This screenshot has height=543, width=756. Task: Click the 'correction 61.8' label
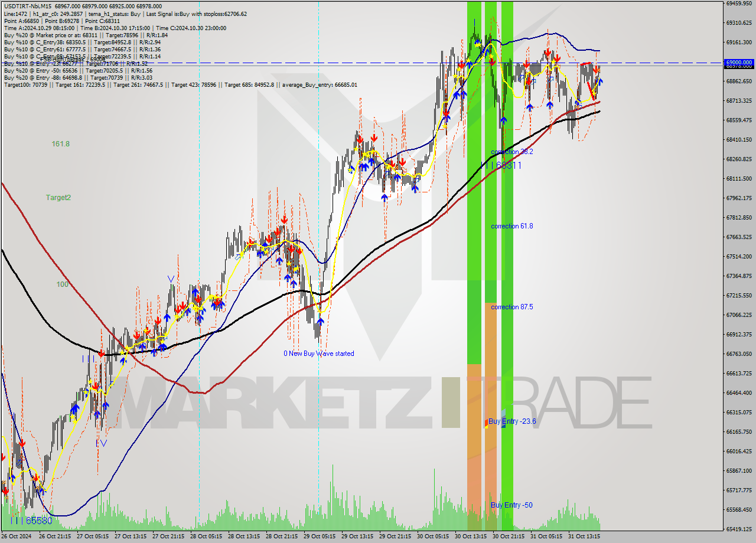[512, 226]
